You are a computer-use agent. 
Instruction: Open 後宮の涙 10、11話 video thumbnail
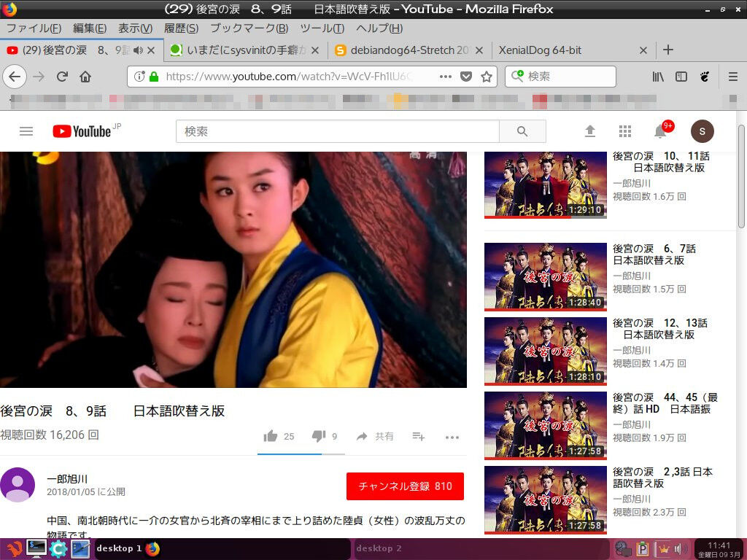point(546,184)
